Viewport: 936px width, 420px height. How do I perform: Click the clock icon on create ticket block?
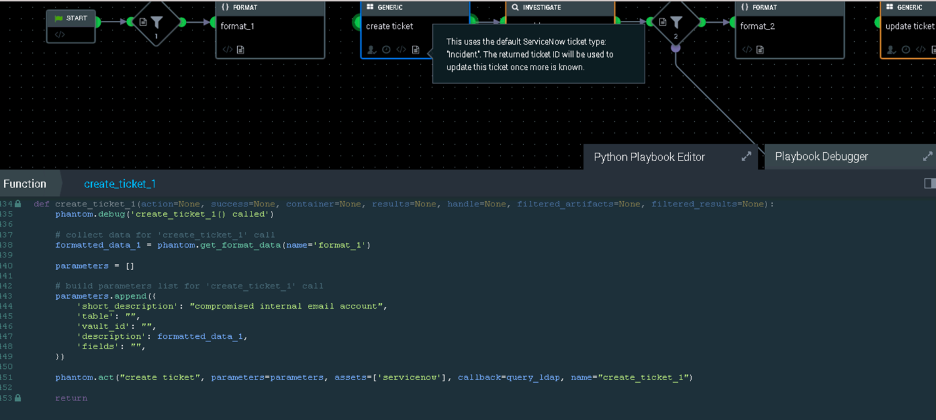coord(386,49)
